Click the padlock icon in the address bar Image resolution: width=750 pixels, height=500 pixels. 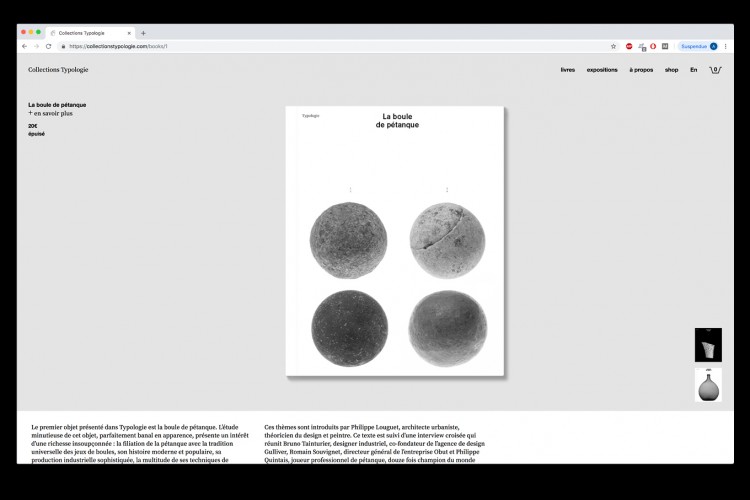click(x=63, y=46)
